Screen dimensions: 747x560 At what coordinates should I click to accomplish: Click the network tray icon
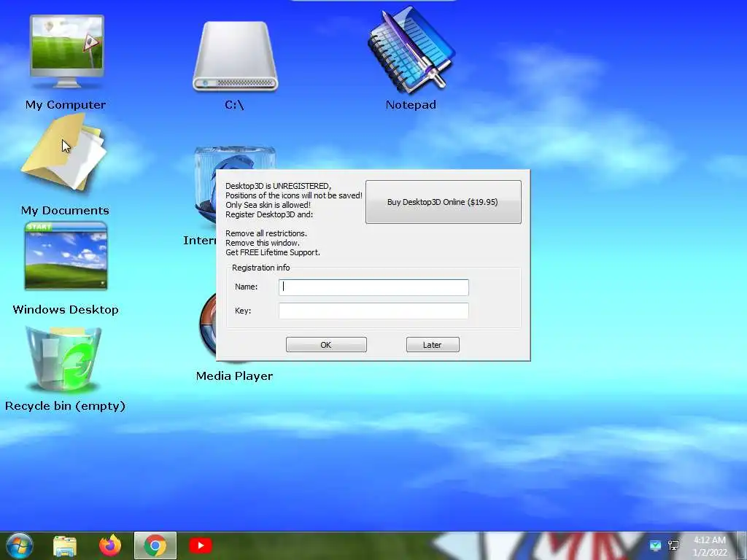click(673, 545)
